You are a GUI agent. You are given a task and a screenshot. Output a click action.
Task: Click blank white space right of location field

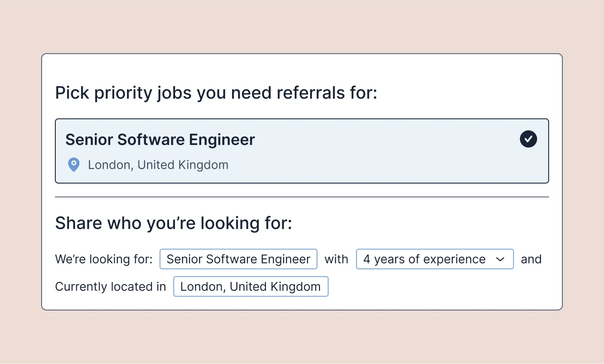pyautogui.click(x=442, y=286)
